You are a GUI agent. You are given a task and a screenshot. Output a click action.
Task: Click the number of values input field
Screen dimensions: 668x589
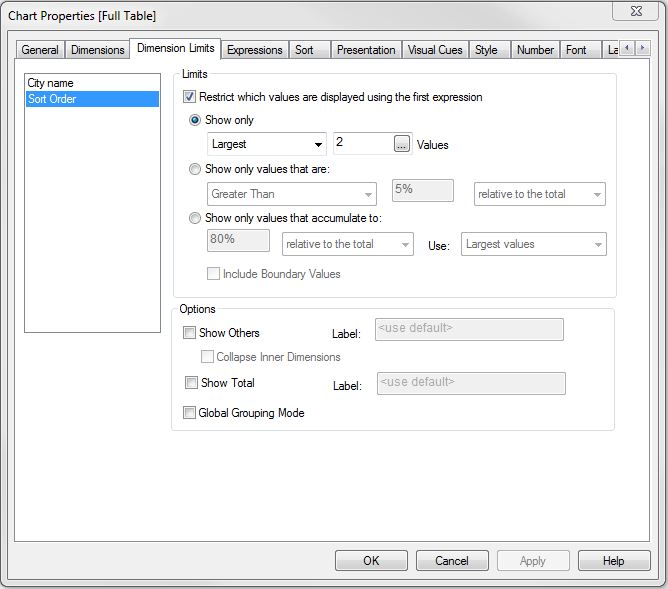click(x=361, y=144)
